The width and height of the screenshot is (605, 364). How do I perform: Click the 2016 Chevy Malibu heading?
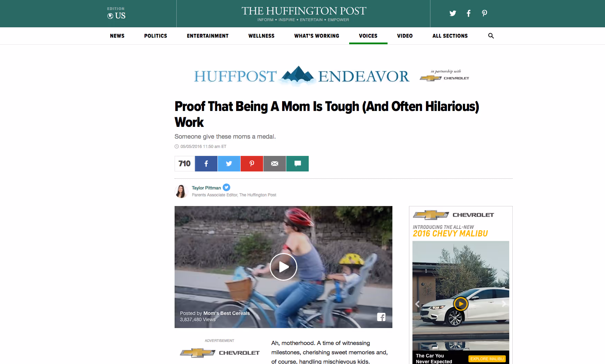pos(450,234)
